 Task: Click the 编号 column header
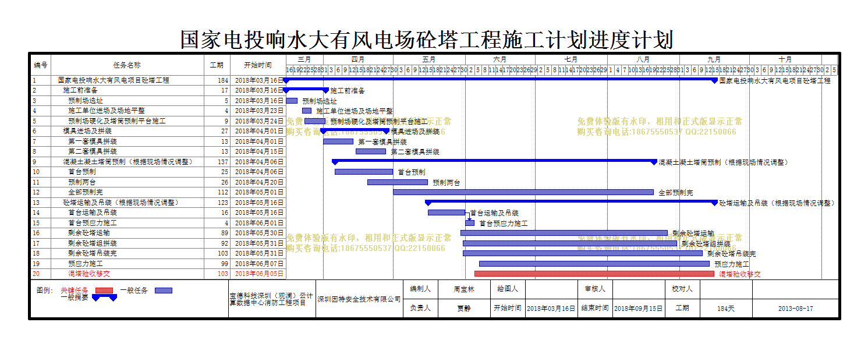pyautogui.click(x=41, y=65)
